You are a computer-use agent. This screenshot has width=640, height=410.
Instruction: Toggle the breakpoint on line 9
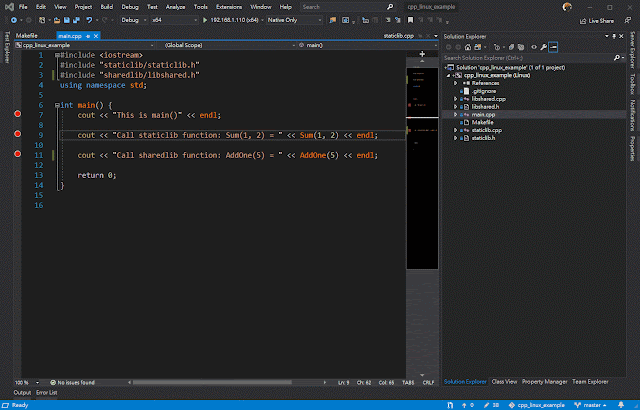pyautogui.click(x=17, y=134)
